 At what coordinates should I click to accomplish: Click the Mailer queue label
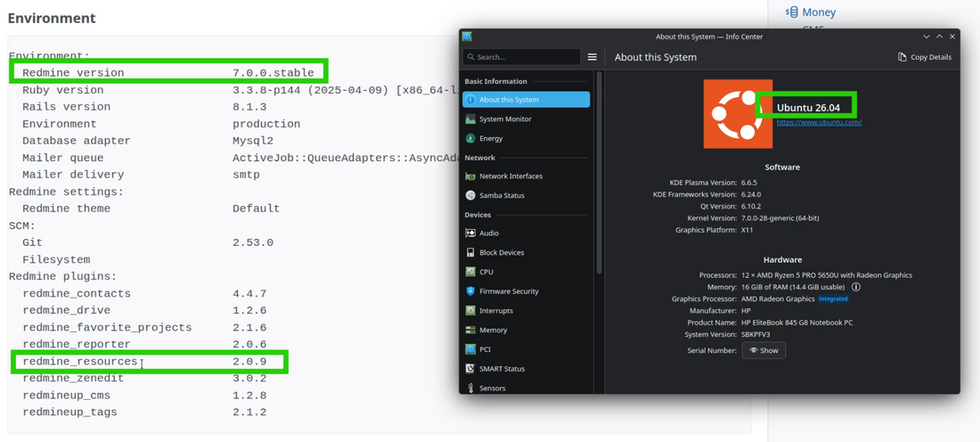(x=63, y=158)
